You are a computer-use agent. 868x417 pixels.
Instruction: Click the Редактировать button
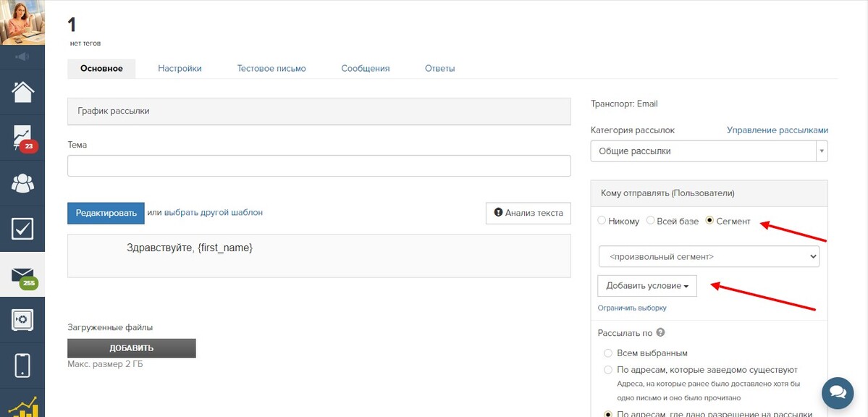click(106, 214)
